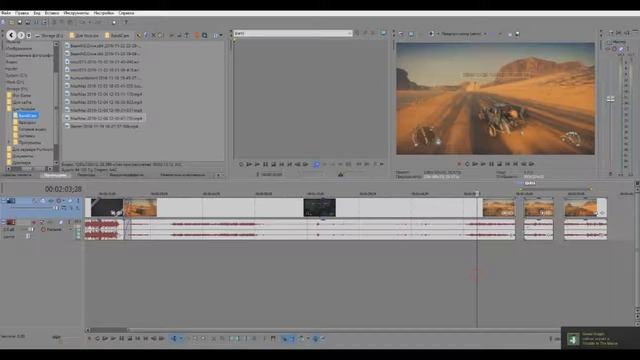Open the Инструменты menu
The width and height of the screenshot is (640, 360).
point(76,13)
